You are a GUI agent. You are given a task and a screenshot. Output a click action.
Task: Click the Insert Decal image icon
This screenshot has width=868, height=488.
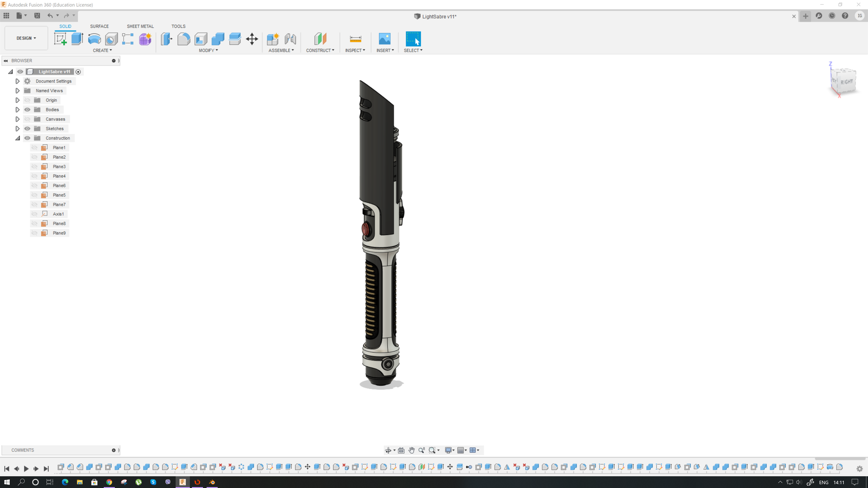(384, 39)
